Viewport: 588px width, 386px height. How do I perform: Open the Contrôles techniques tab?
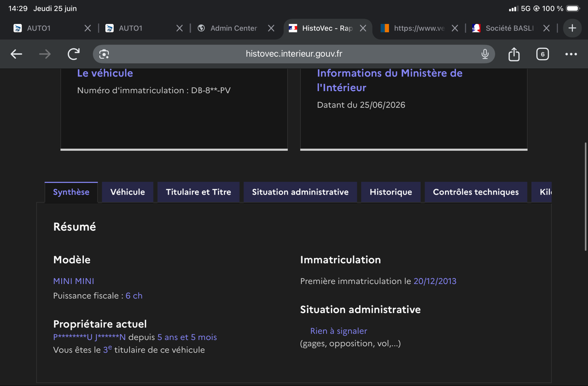point(476,192)
